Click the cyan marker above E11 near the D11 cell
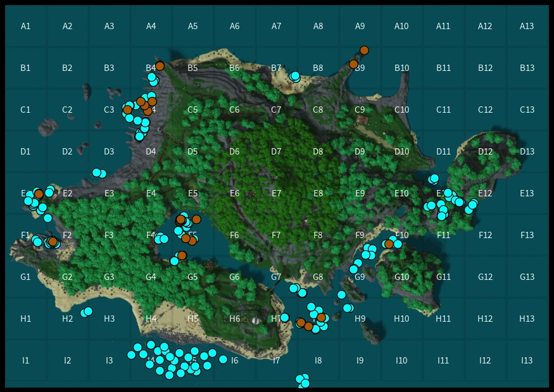Image resolution: width=554 pixels, height=392 pixels. (434, 179)
